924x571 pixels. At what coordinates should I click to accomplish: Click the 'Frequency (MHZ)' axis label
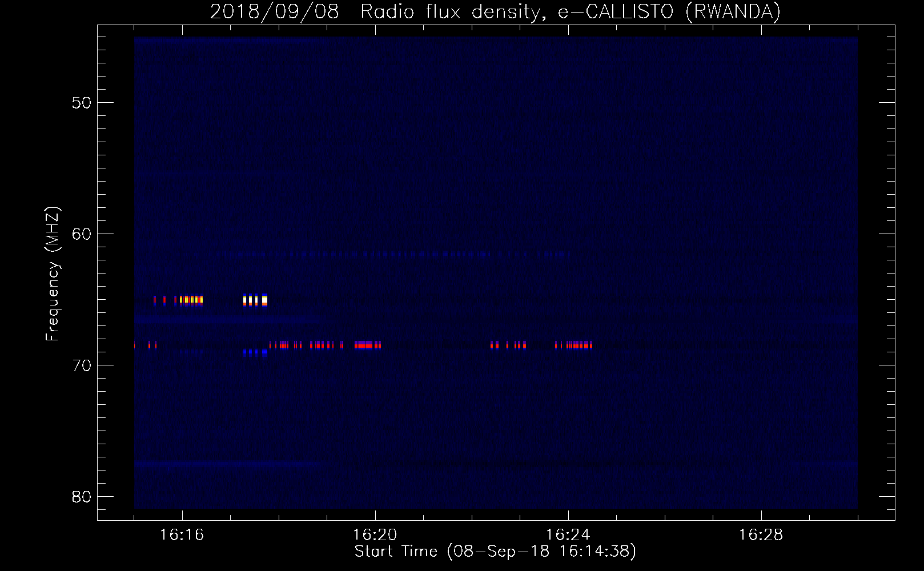click(53, 274)
